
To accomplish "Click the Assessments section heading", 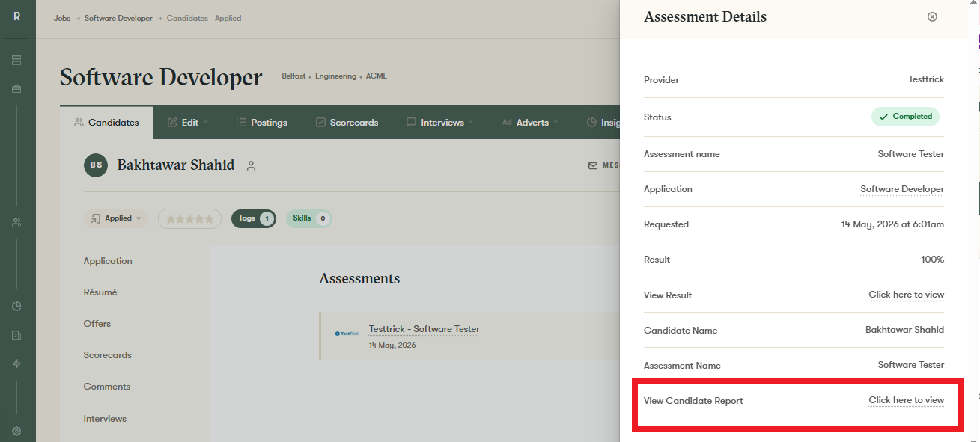I will click(359, 279).
